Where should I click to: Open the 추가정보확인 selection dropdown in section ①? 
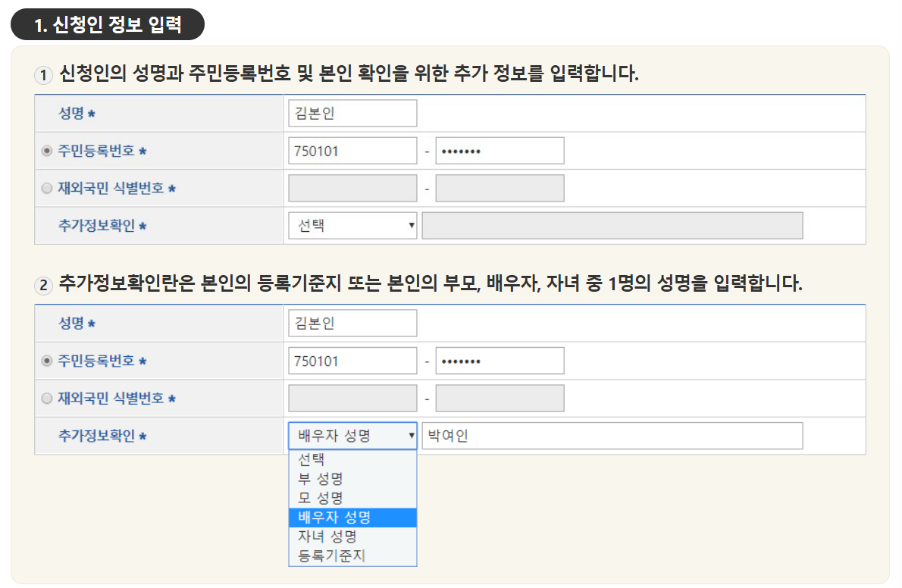coord(352,225)
